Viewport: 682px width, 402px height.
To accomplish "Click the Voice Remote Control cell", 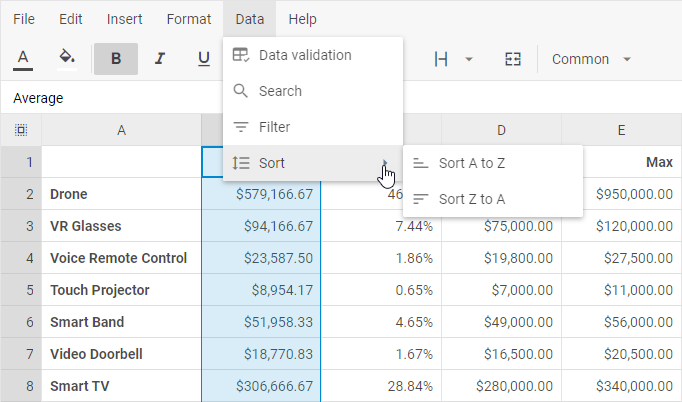I will [x=121, y=258].
